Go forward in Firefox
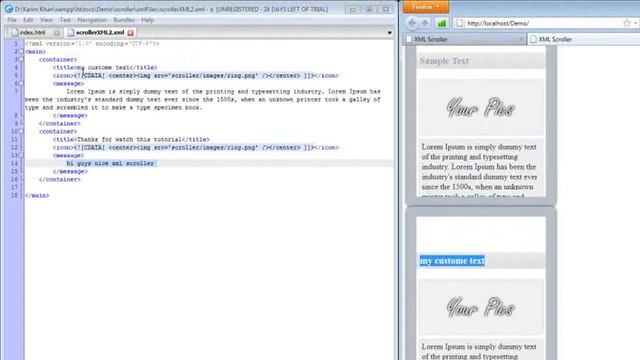 coord(424,23)
